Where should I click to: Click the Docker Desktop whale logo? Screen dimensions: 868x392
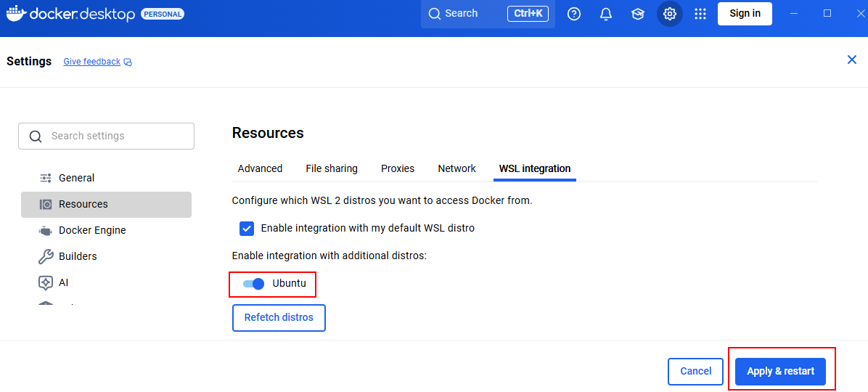click(15, 12)
